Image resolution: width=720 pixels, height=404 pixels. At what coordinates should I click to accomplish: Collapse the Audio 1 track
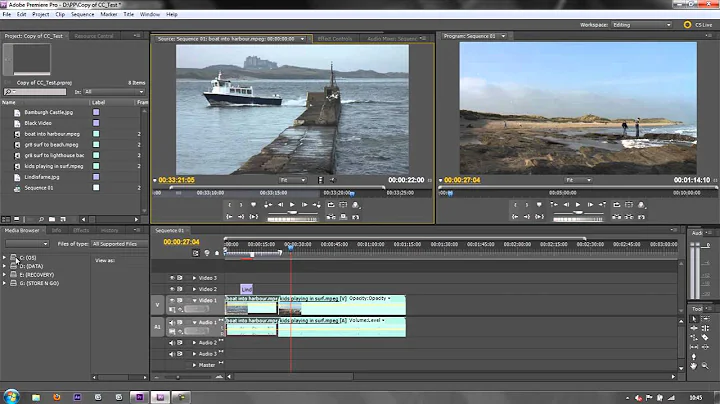(194, 322)
